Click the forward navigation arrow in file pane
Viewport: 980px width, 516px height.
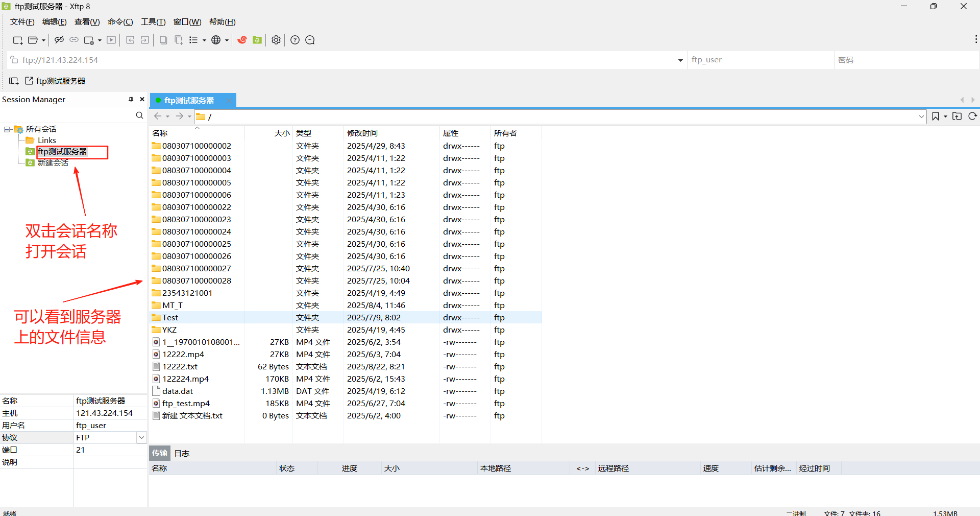[x=180, y=116]
